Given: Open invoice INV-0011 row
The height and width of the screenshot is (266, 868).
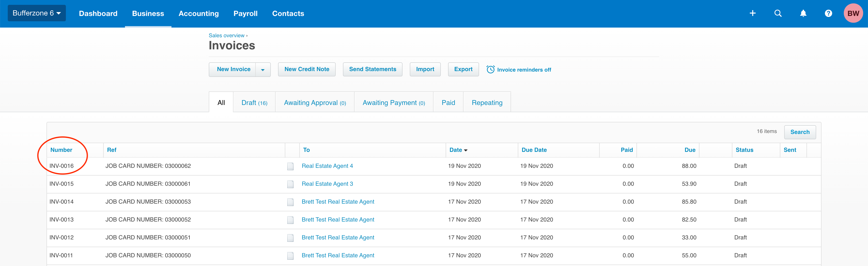Looking at the screenshot, I should 434,256.
